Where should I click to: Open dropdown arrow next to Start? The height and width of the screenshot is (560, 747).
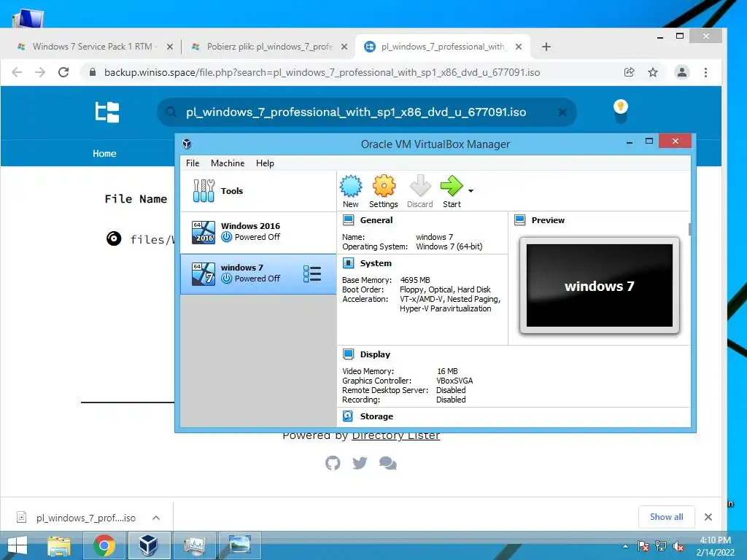click(471, 191)
